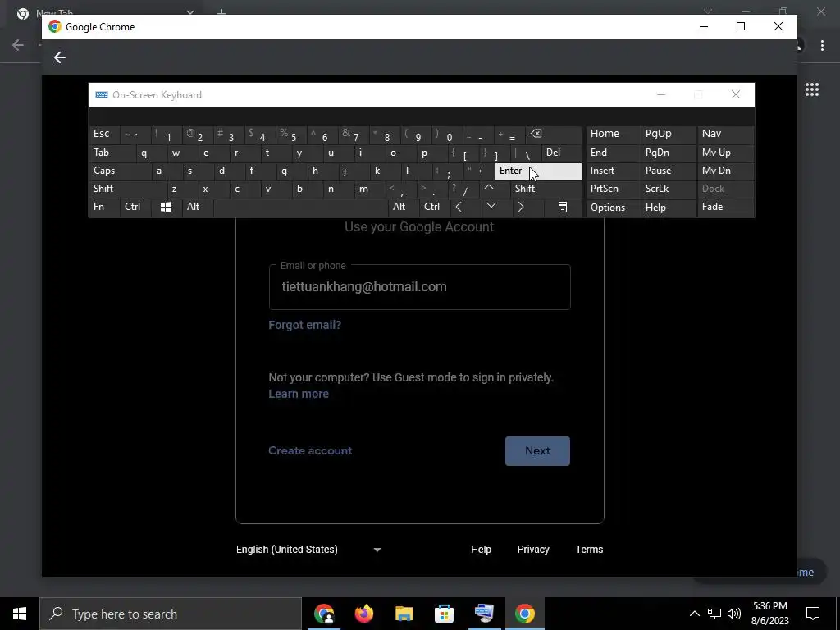Open Microsoft Store from the taskbar
Screen dimensions: 840x630
pos(444,614)
